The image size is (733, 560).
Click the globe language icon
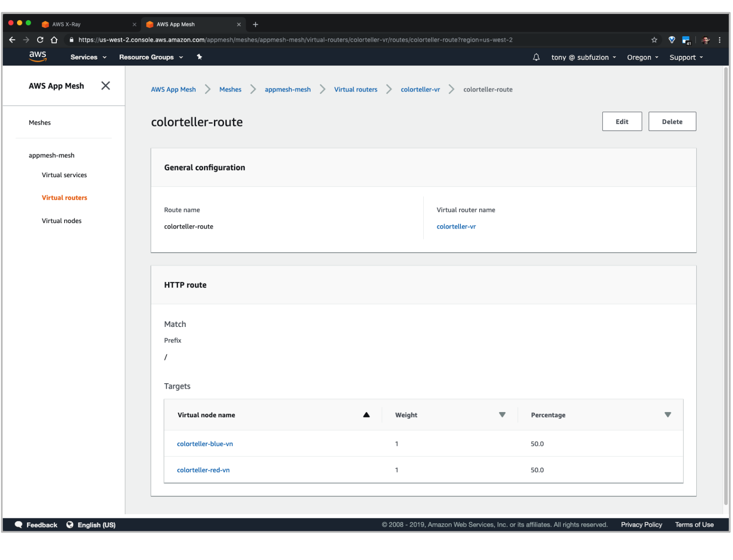pos(70,525)
